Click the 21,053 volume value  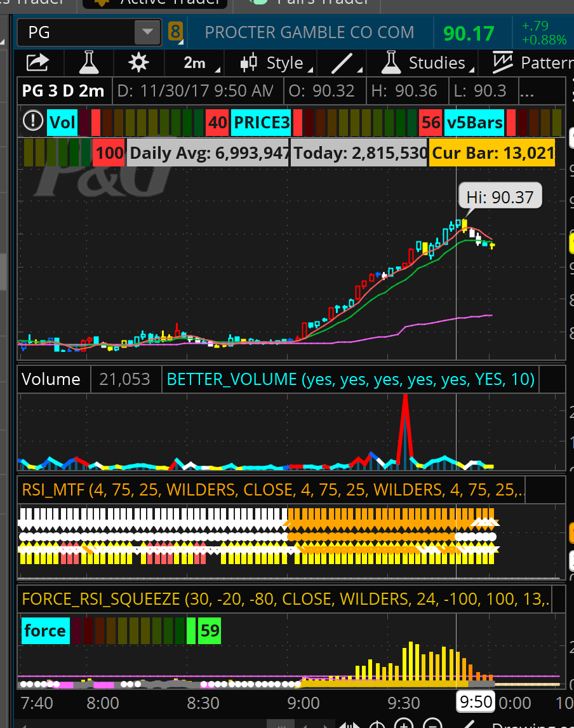(x=125, y=379)
